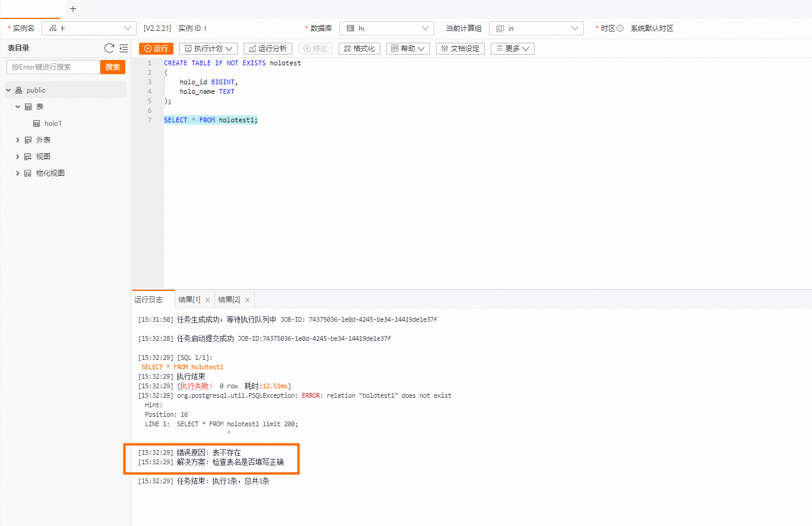The height and width of the screenshot is (526, 812).
Task: Open the 数据库 database dropdown
Action: pyautogui.click(x=387, y=28)
